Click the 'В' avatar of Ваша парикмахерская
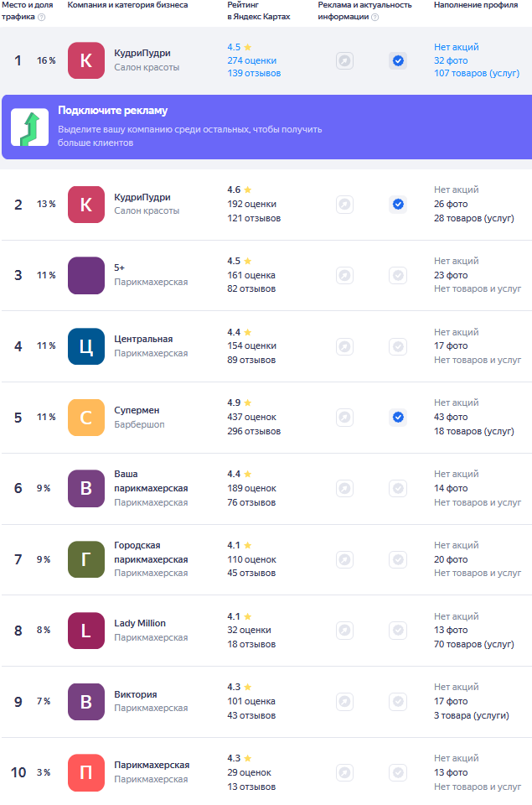 click(86, 488)
